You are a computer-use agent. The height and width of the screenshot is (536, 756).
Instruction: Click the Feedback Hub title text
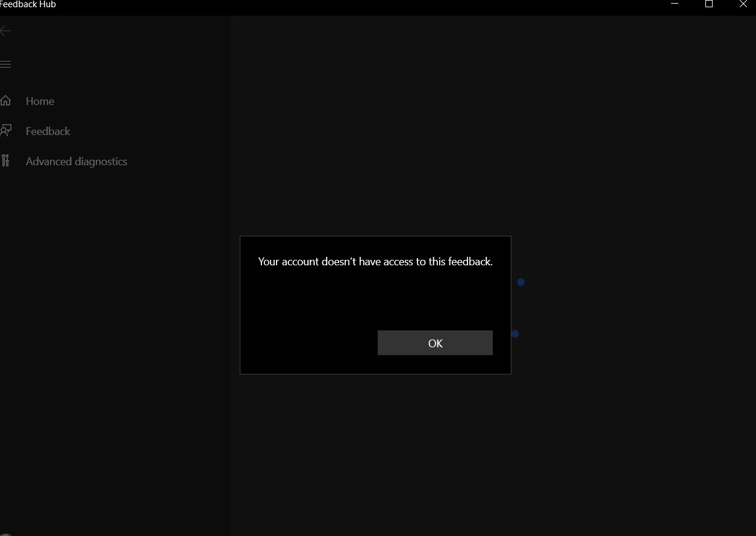coord(28,4)
